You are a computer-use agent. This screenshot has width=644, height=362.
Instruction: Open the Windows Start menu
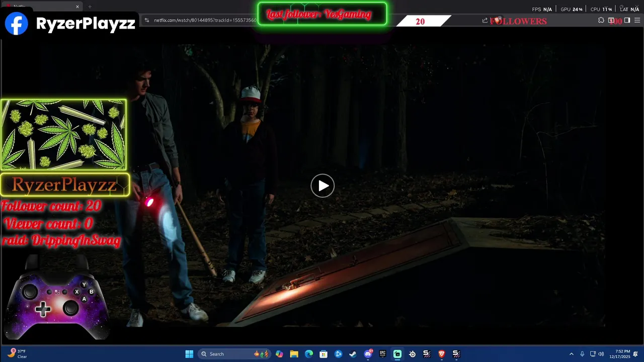pyautogui.click(x=189, y=354)
